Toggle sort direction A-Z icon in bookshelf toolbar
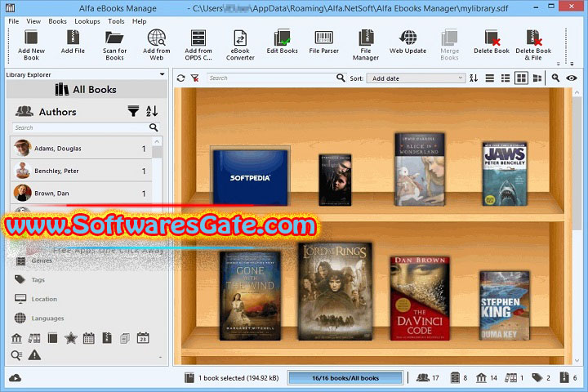This screenshot has height=392, width=588. click(474, 78)
